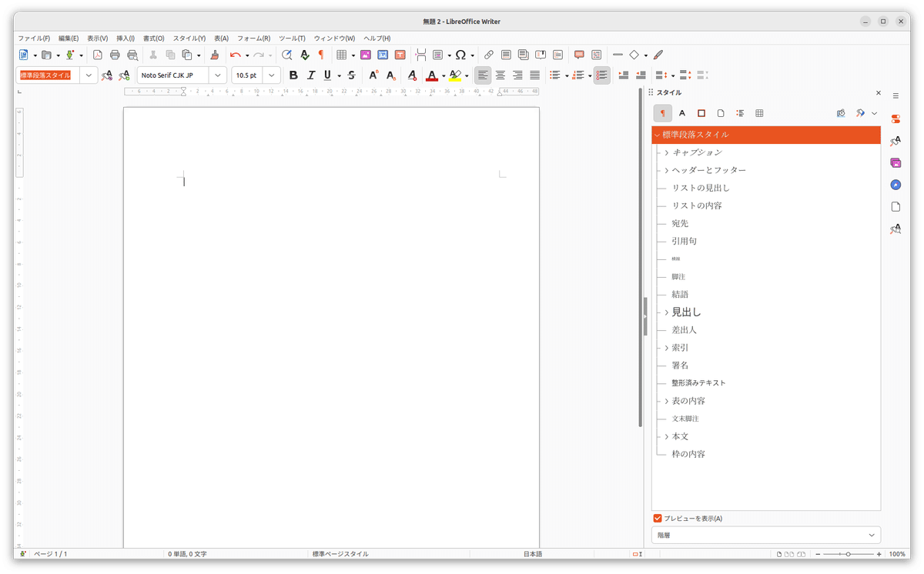Viewport: 924px width, 574px height.
Task: Click ページ 1 / 1 in status bar
Action: click(51, 554)
